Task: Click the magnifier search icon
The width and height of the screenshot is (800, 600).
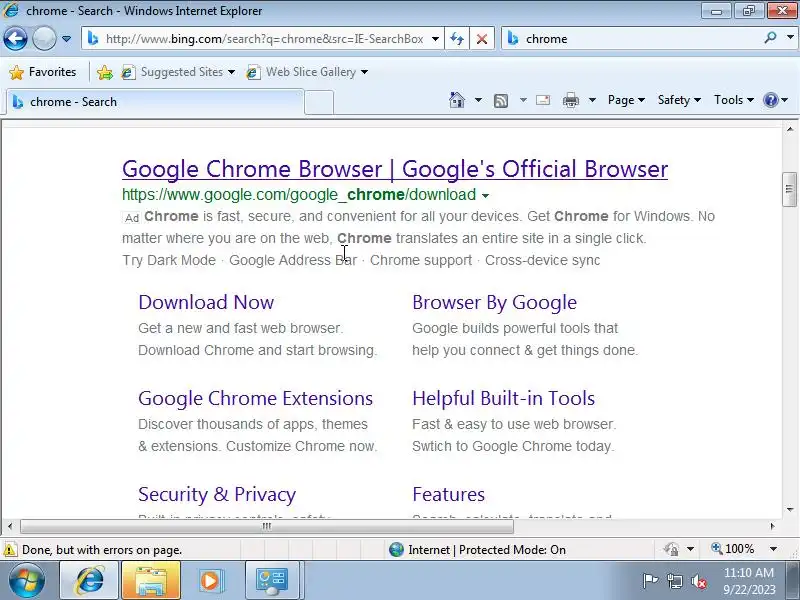Action: tap(770, 38)
